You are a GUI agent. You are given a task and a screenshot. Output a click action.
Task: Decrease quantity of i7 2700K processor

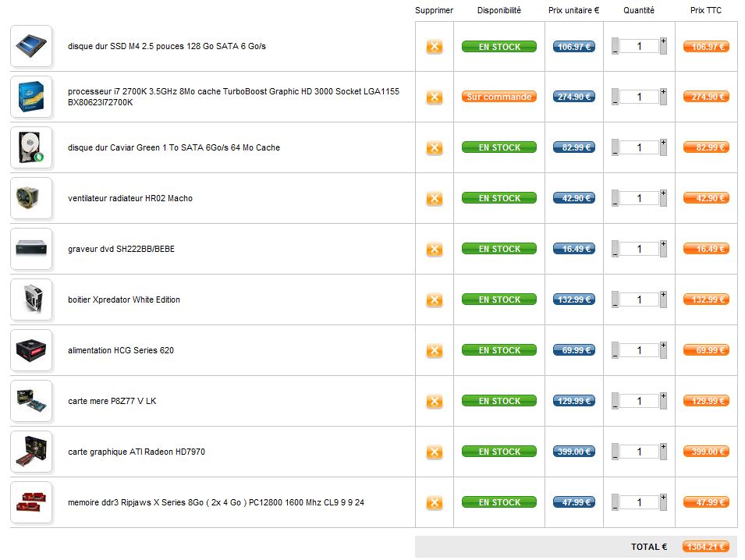[x=615, y=101]
